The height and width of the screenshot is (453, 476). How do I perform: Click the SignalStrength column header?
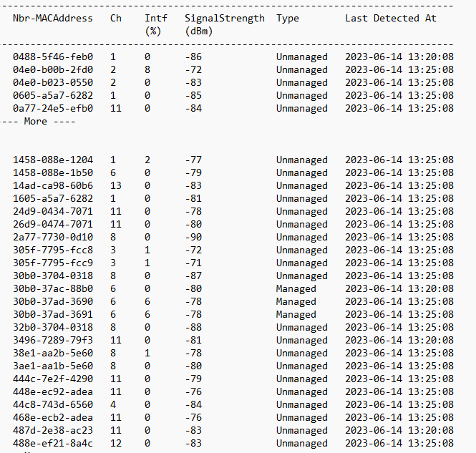click(x=224, y=19)
